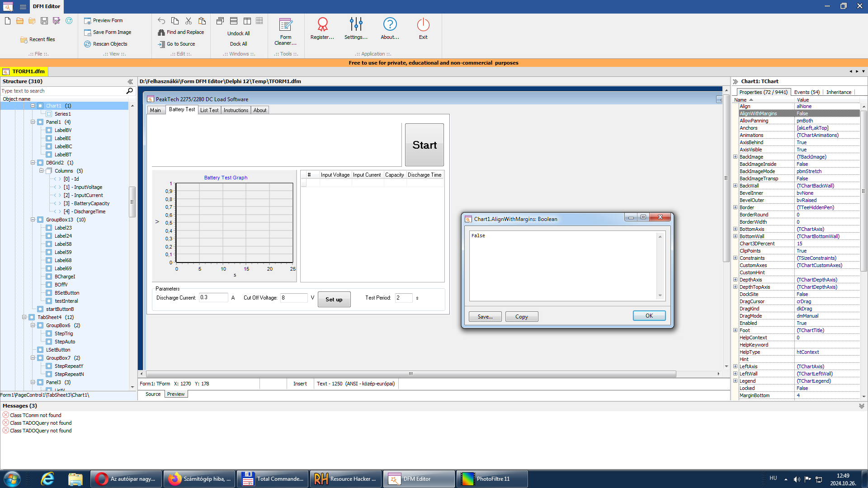Click Rescan Objects in View group
868x488 pixels.
tap(109, 44)
